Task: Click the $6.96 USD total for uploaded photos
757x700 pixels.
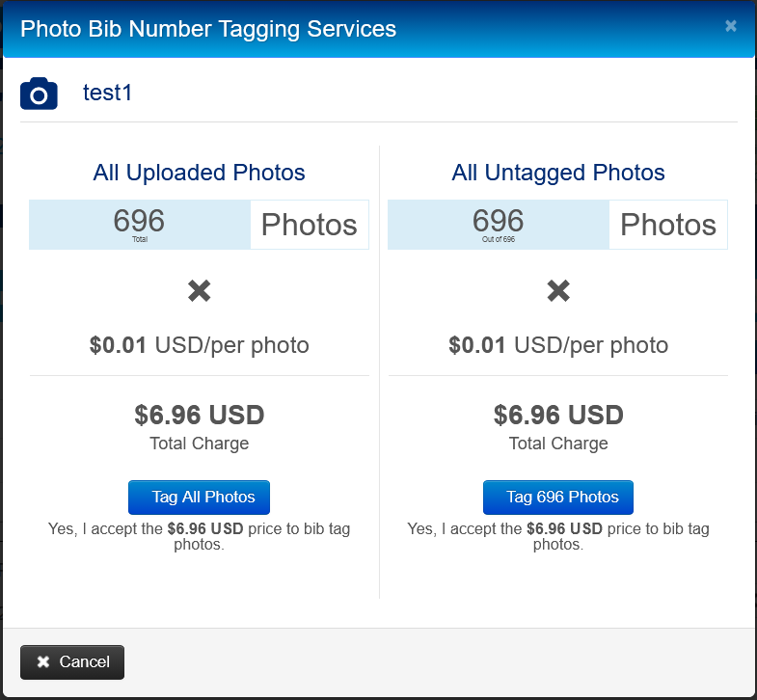Action: pyautogui.click(x=200, y=416)
